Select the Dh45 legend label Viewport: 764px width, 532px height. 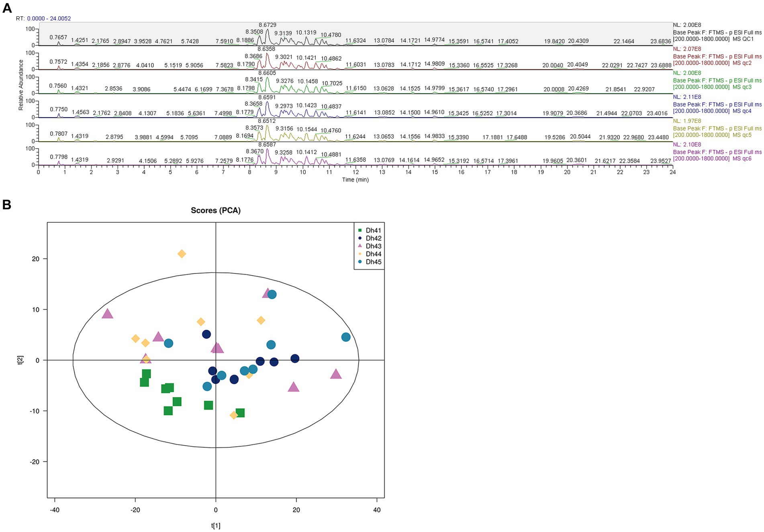click(x=374, y=262)
